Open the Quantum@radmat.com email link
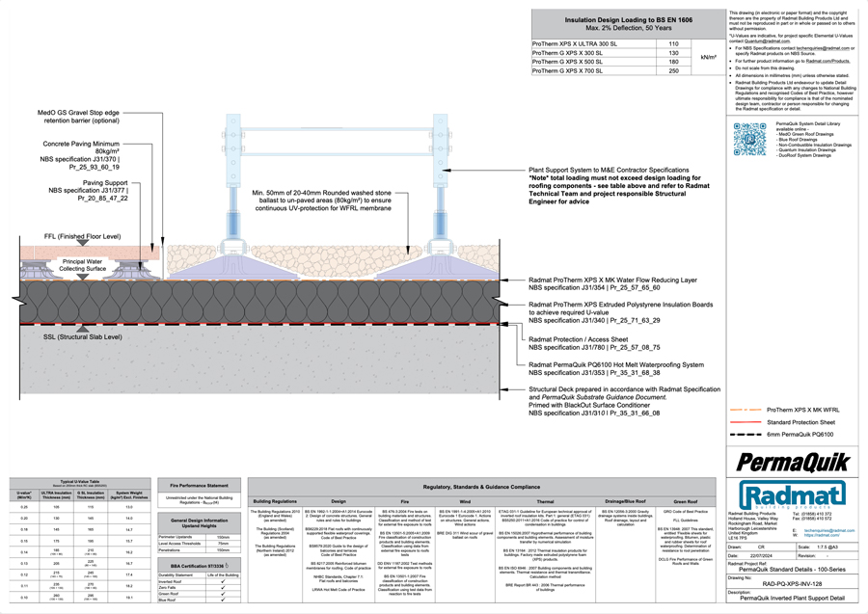Viewport: 868px width, 614px height. click(768, 41)
